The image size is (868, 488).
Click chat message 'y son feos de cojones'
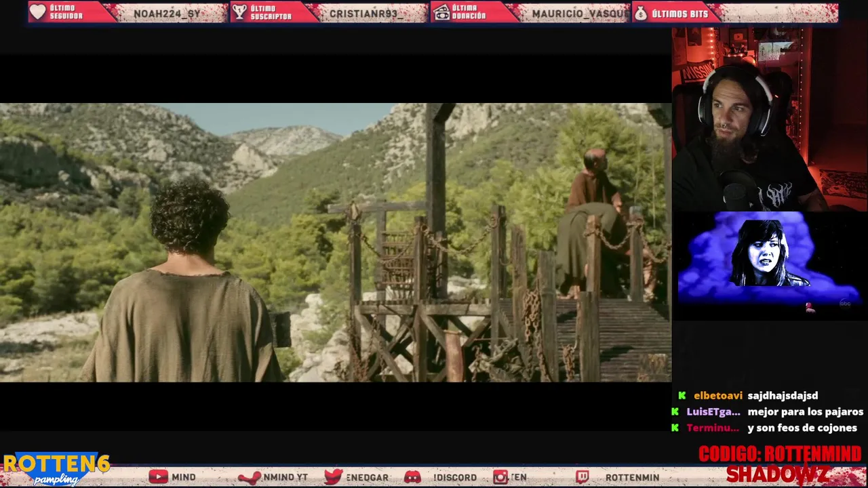(802, 428)
